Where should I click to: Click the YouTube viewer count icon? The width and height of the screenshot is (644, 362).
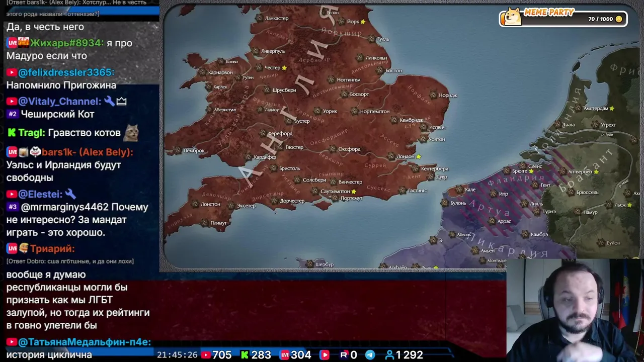[x=205, y=355]
